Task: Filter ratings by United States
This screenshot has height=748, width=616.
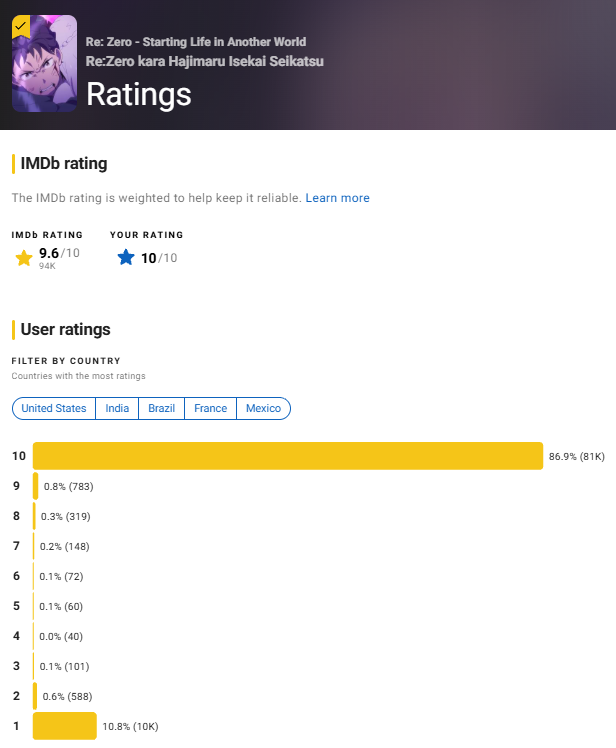Action: pos(54,408)
